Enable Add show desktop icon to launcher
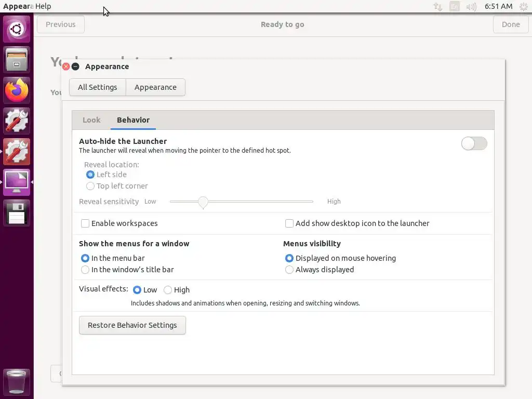Screen dimensions: 532x399 click(x=289, y=223)
